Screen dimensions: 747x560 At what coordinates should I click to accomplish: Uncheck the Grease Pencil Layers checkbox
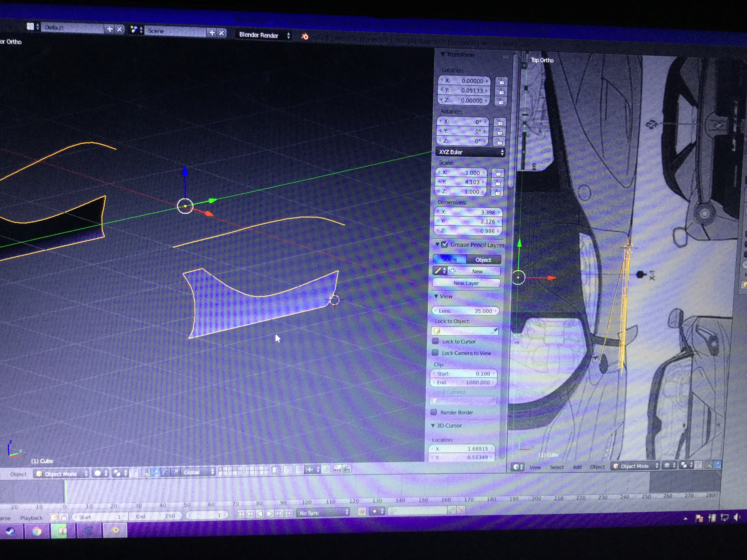(x=444, y=244)
